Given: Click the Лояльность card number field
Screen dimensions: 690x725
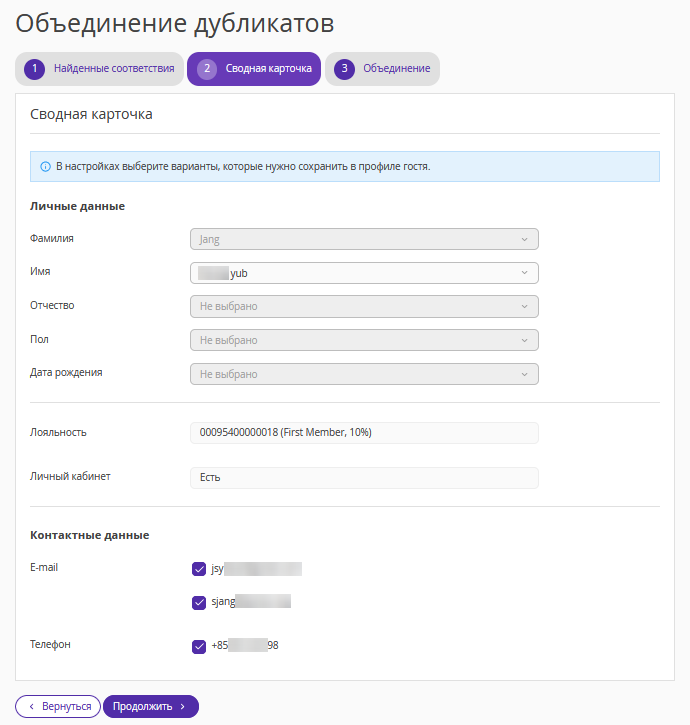Looking at the screenshot, I should point(364,432).
